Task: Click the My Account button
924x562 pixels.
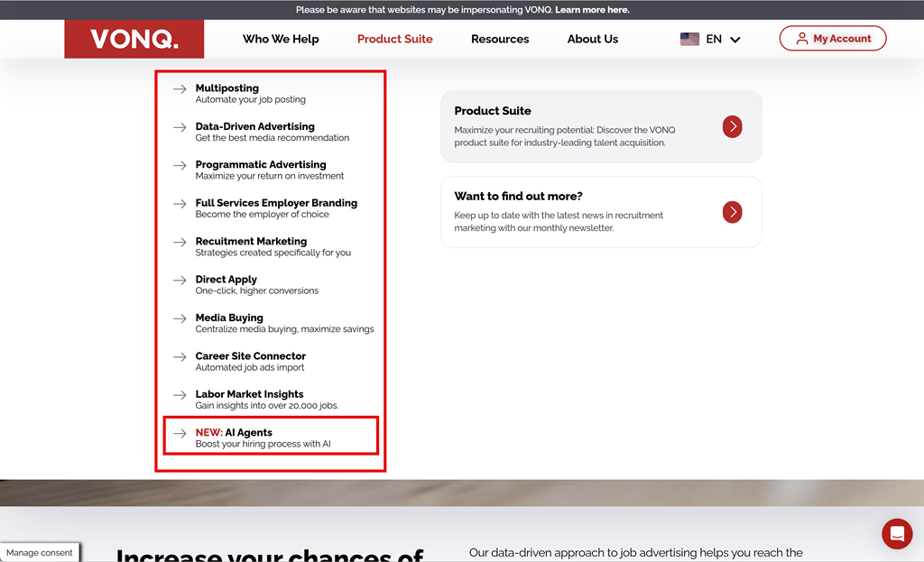Action: pyautogui.click(x=833, y=38)
